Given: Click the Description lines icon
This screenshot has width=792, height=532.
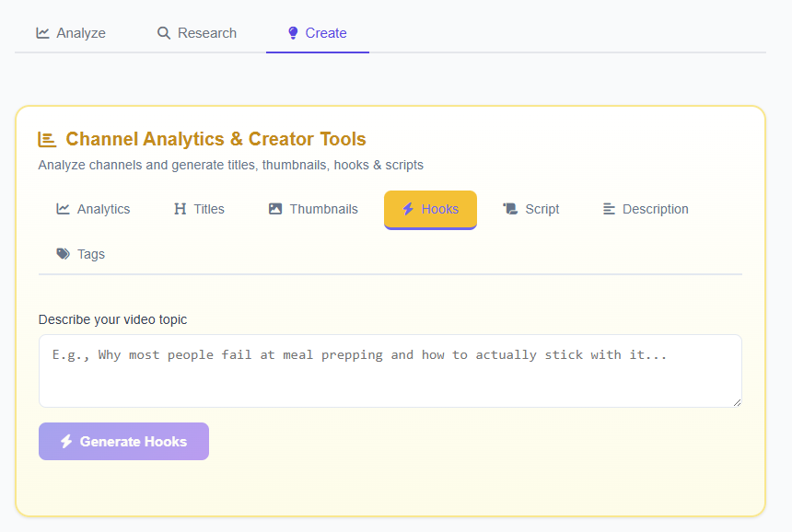Looking at the screenshot, I should pyautogui.click(x=609, y=209).
